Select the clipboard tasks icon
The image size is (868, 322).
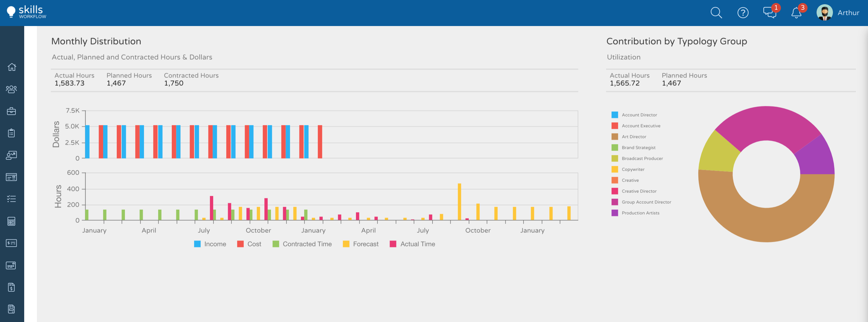point(12,133)
